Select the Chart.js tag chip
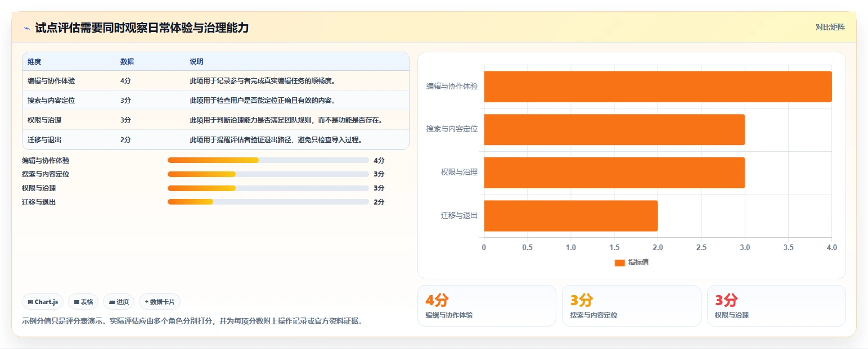Screen dimensions: 868x349 click(x=43, y=302)
